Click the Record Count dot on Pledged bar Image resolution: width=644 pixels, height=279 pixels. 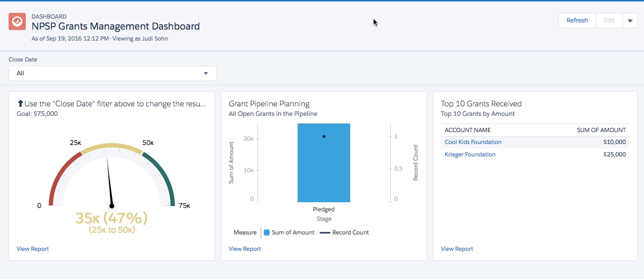tap(324, 136)
